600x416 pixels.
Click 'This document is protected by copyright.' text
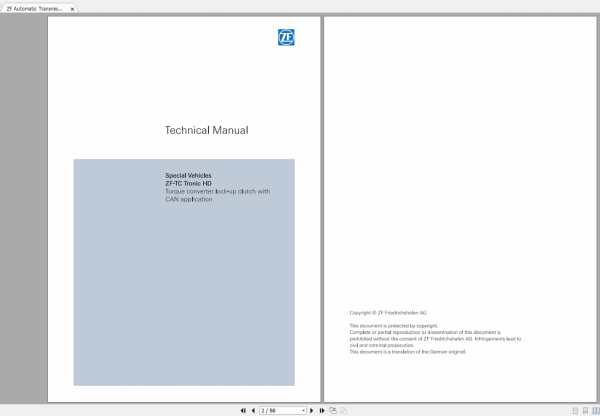(x=394, y=326)
